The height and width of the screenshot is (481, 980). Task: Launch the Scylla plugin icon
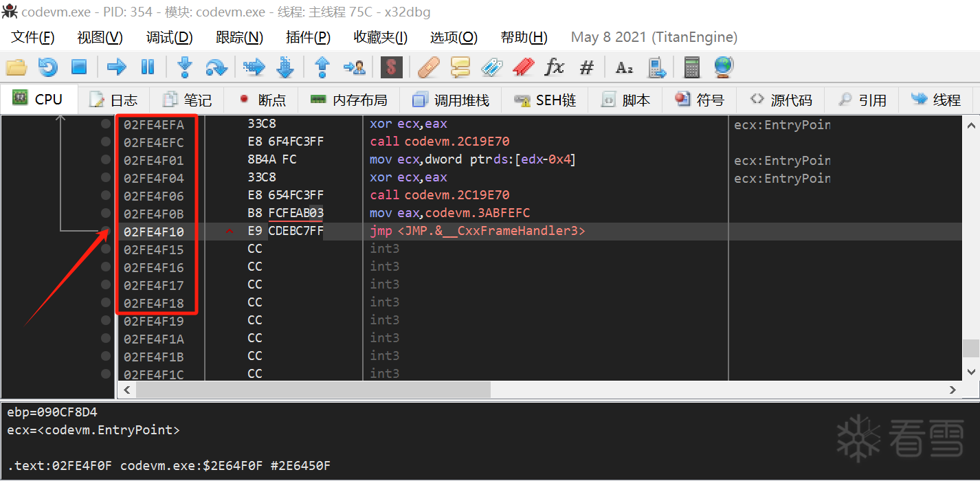(392, 67)
